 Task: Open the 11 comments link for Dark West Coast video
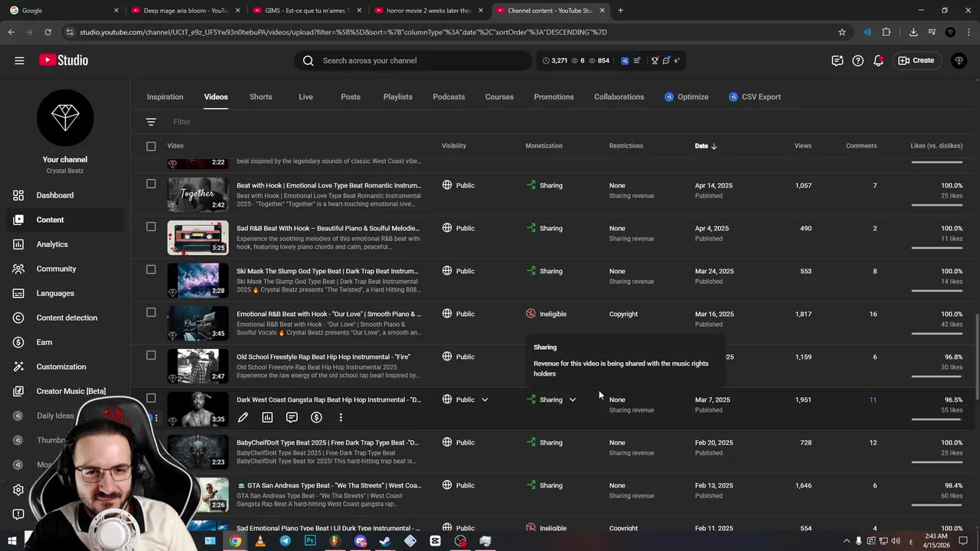point(873,399)
